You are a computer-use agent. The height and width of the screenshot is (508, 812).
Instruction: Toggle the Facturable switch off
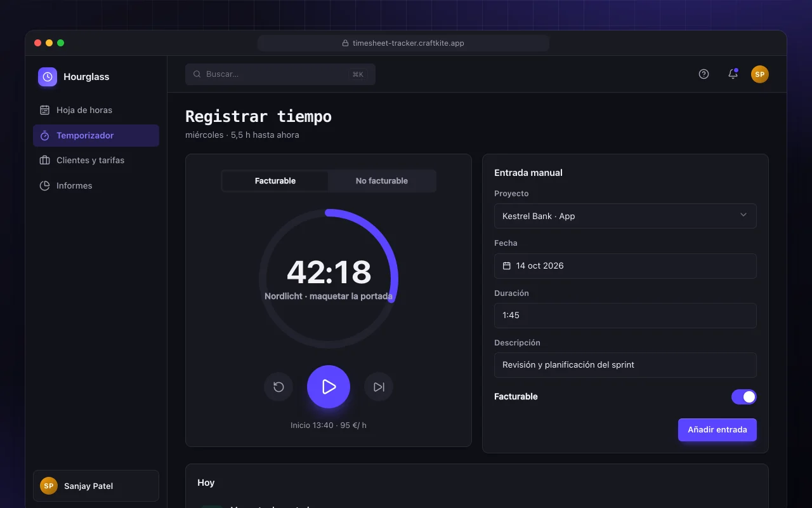[744, 397]
